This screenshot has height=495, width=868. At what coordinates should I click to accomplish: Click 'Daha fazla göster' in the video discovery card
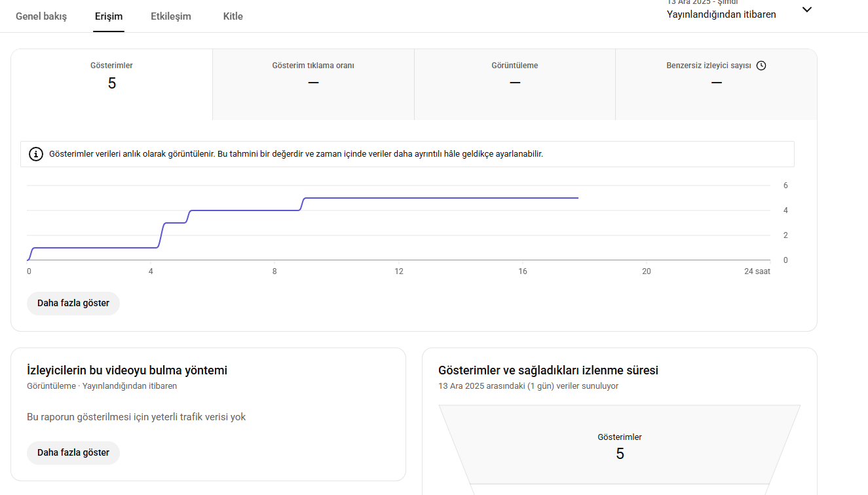click(x=73, y=453)
